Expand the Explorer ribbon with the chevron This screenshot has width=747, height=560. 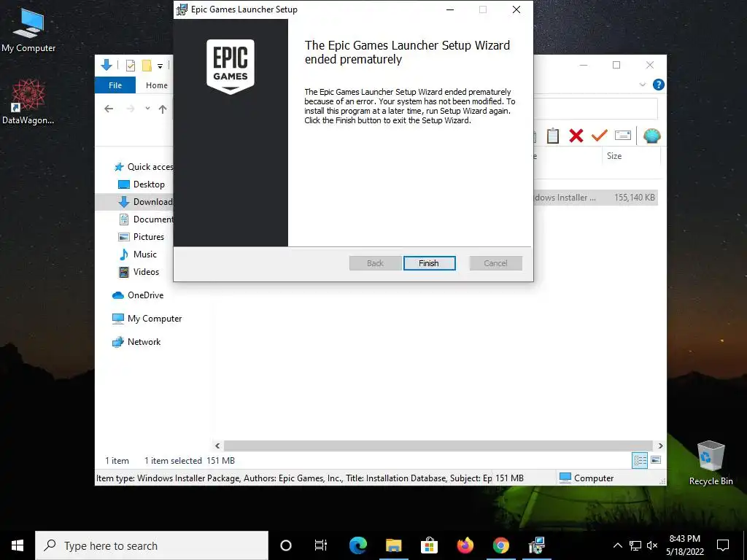pos(642,85)
